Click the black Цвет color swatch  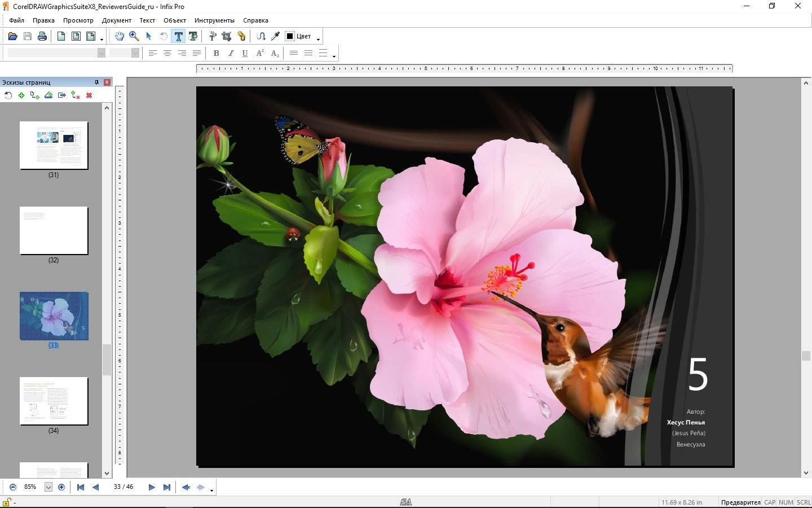[x=290, y=36]
